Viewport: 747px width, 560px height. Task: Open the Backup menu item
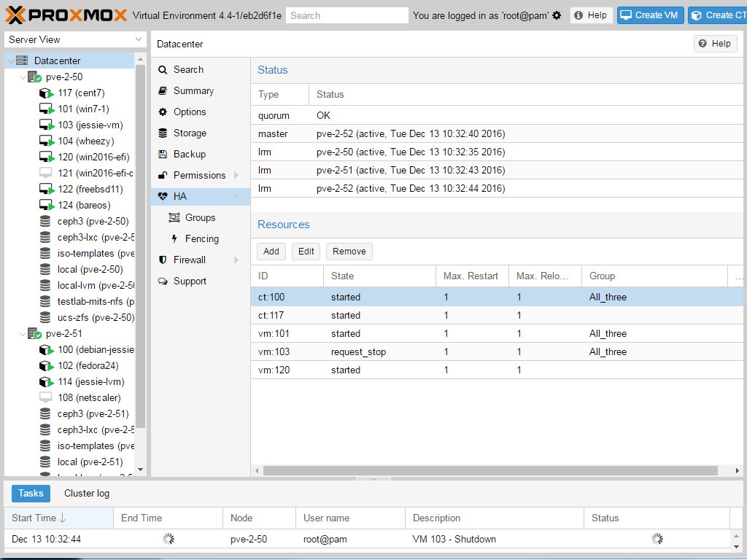pyautogui.click(x=201, y=155)
